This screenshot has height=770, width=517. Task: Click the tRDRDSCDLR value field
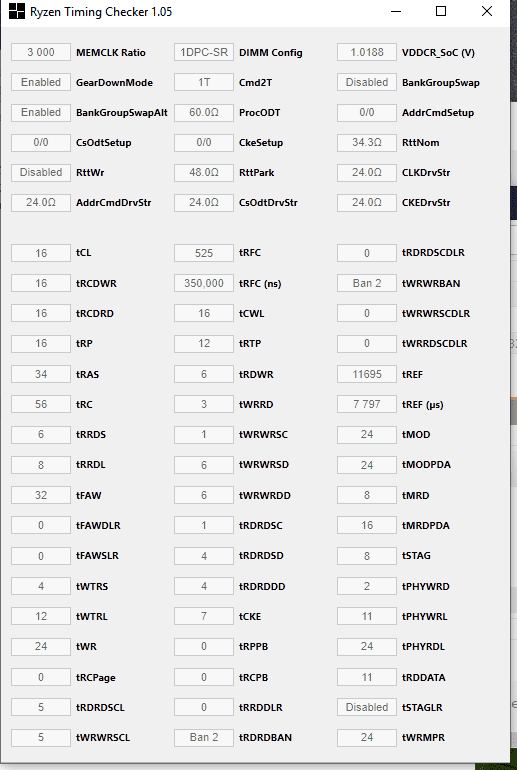[367, 253]
